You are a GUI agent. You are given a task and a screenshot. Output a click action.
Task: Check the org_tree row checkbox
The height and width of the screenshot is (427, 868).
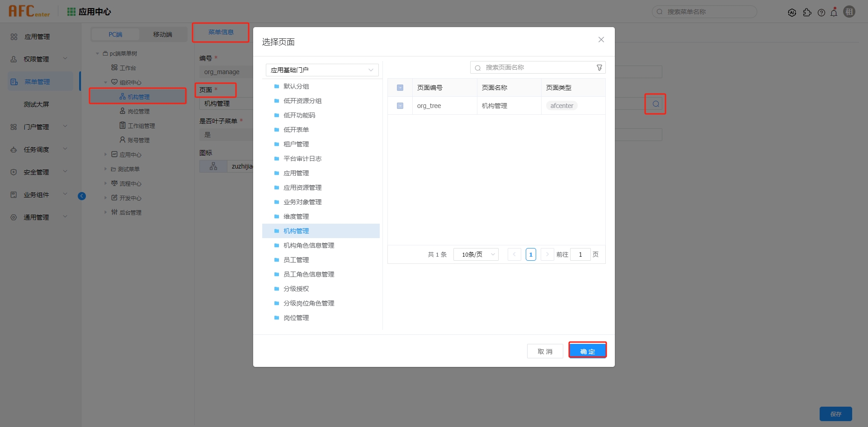coord(400,105)
